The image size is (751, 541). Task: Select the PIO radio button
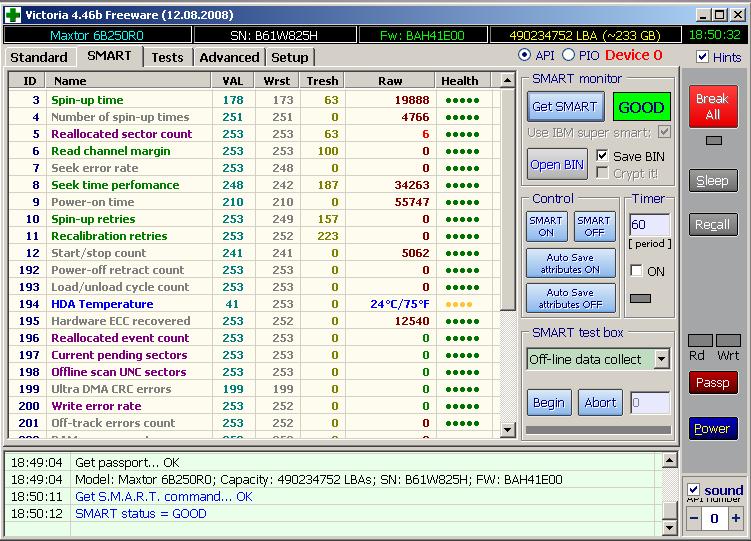[x=569, y=55]
